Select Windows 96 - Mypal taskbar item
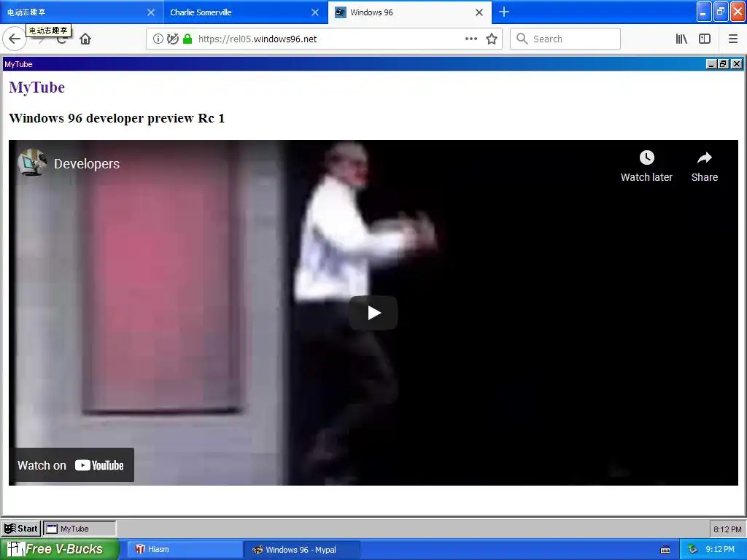 click(302, 550)
